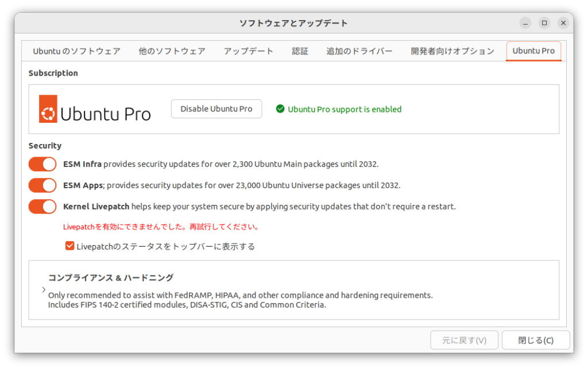Open the 追加のドライバー tab
Viewport: 588px width, 369px height.
tap(359, 51)
